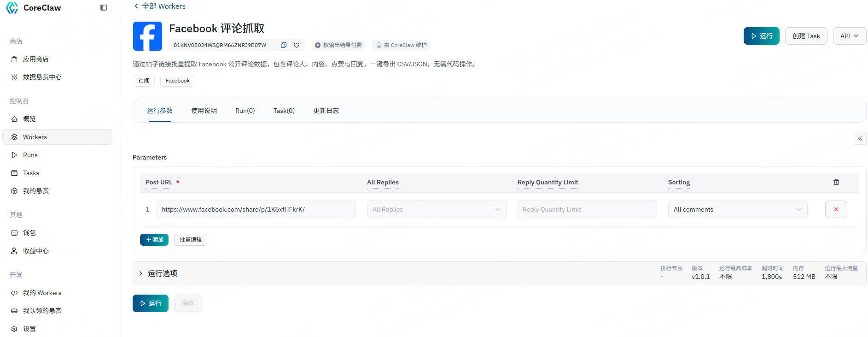Switch to the 使用说明 tab

[204, 111]
